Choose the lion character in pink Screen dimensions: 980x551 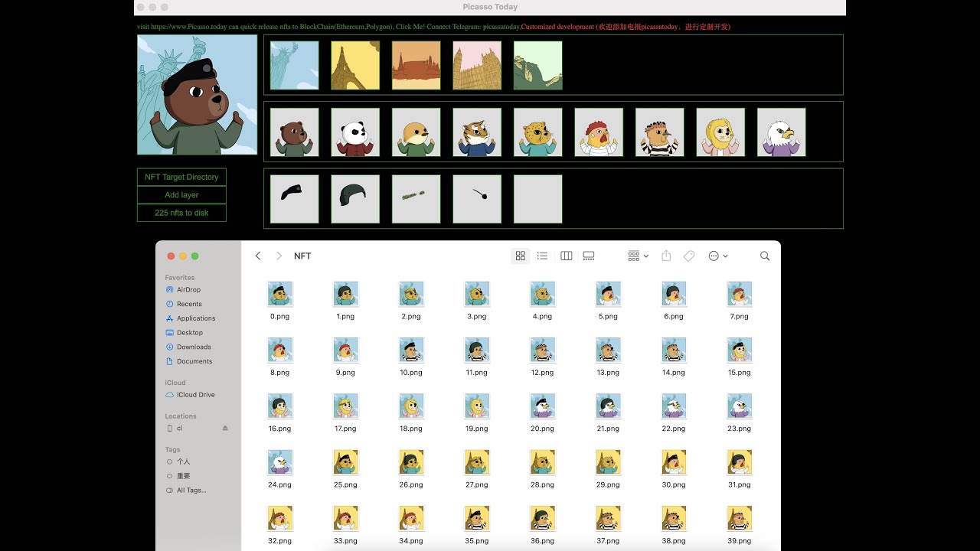(720, 132)
